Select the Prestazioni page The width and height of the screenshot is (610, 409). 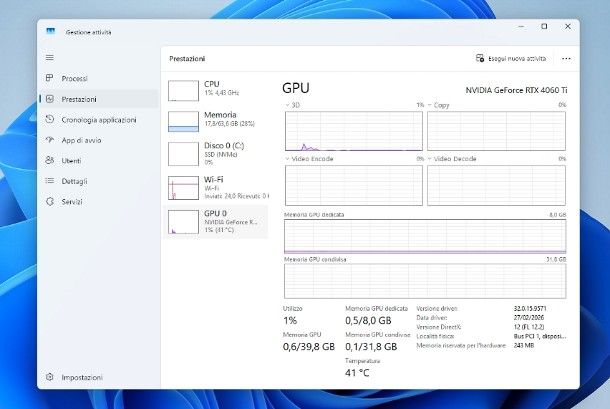(99, 99)
